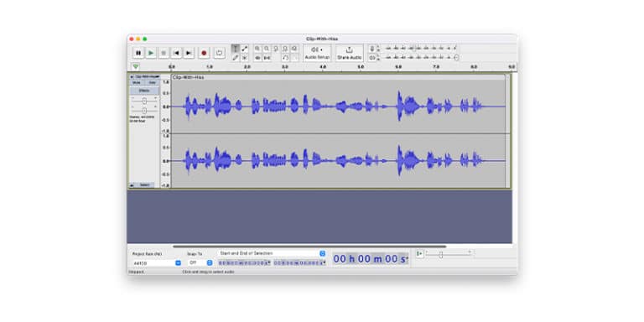Adjust the track gain slider
Screen dimensions: 644x322
pos(144,101)
